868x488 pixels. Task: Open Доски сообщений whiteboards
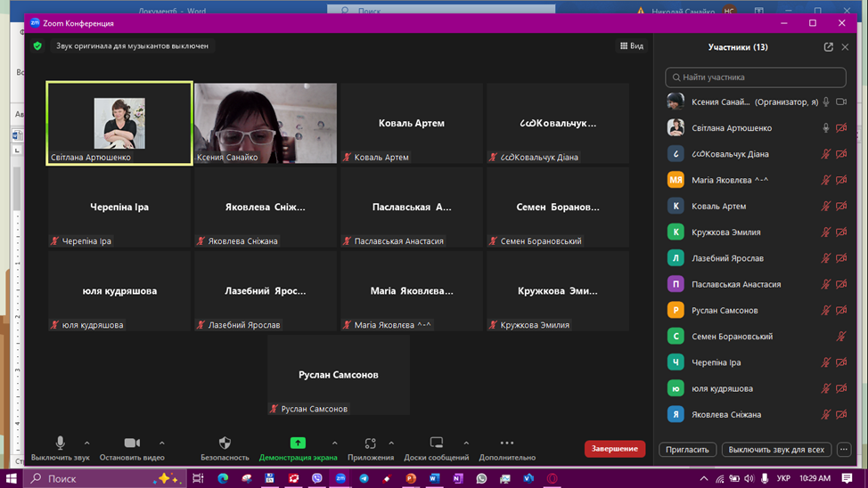click(436, 449)
